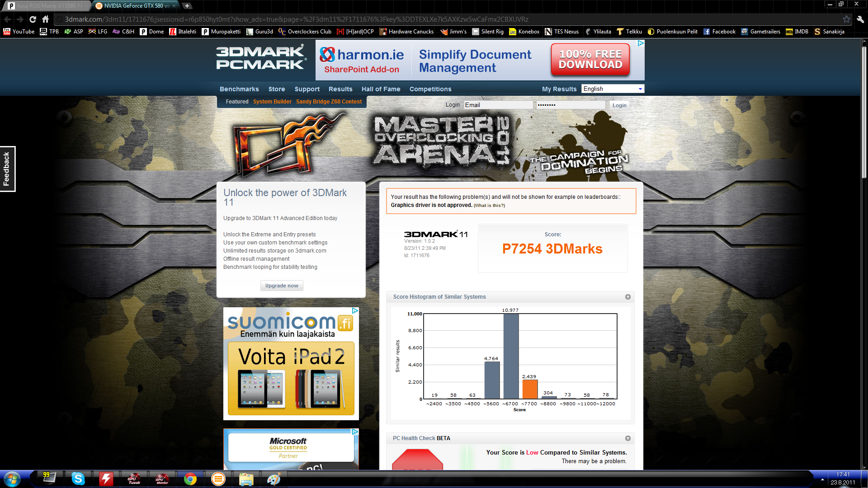This screenshot has width=868, height=488.
Task: Click the browser back arrow
Action: [7, 19]
